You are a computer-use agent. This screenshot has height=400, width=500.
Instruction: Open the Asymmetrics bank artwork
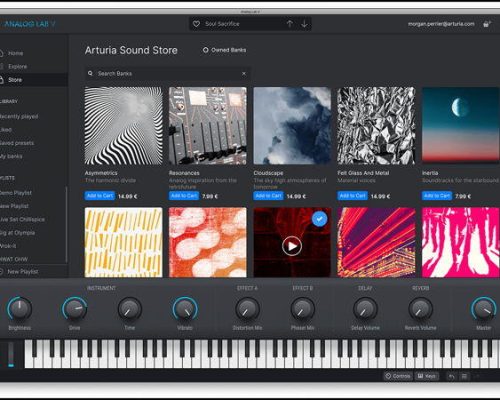[123, 126]
